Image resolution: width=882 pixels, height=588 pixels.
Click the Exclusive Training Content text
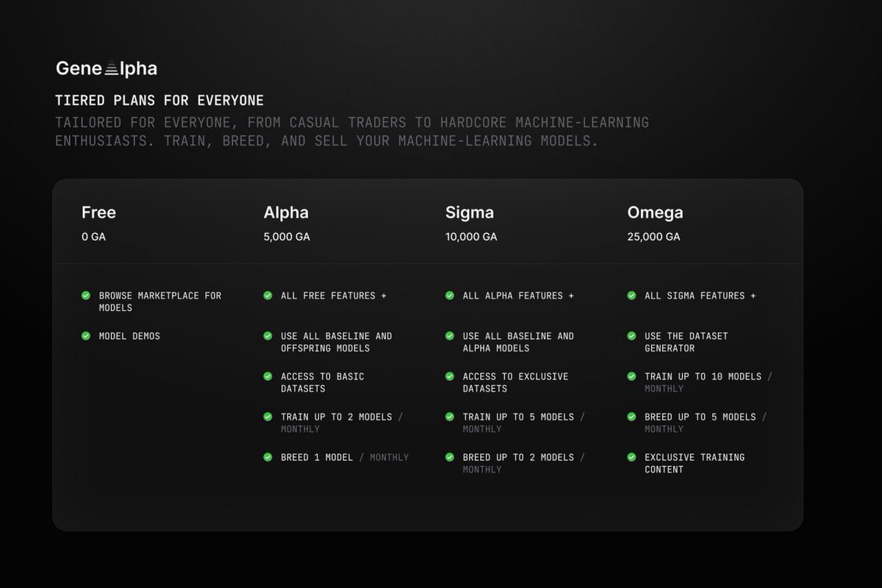click(695, 463)
